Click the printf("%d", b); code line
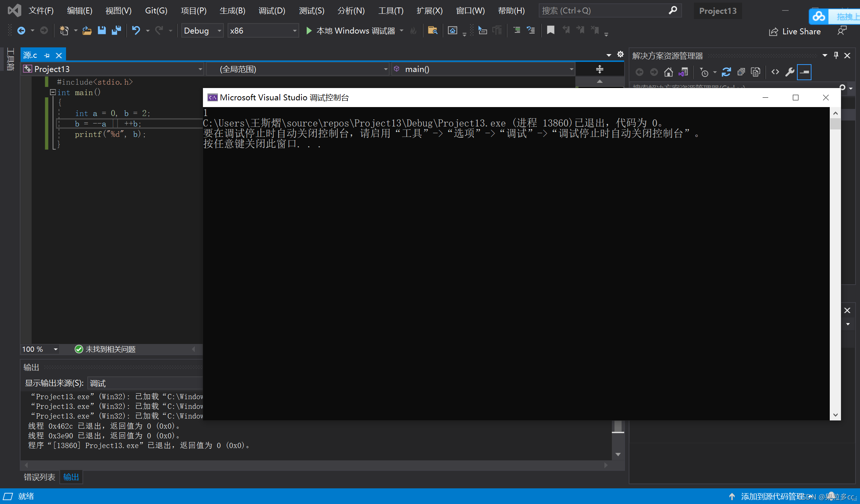The width and height of the screenshot is (860, 504). 111,134
